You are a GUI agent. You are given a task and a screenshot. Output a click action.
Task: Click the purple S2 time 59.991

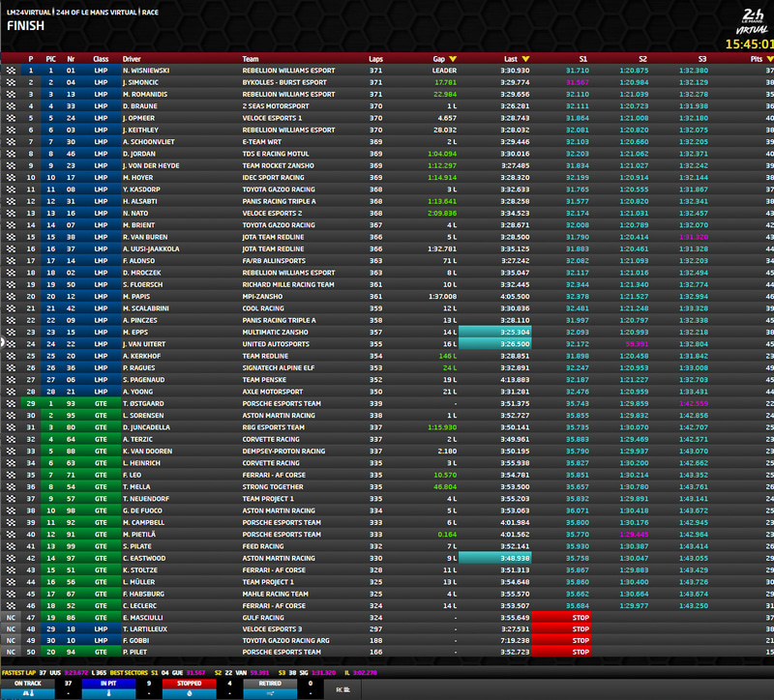coord(637,344)
